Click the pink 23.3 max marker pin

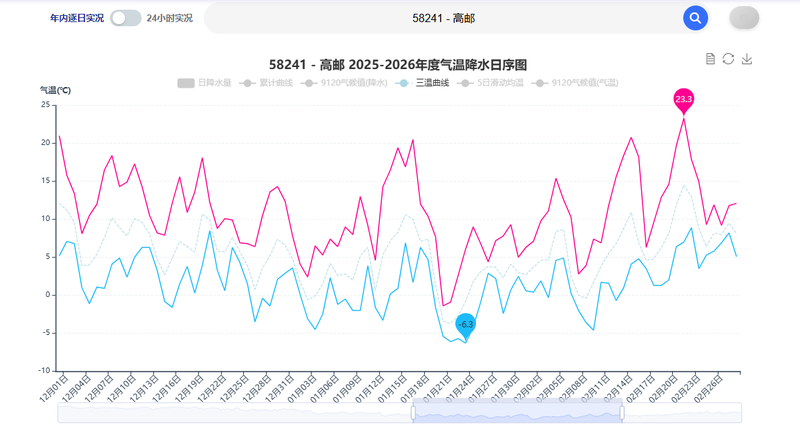(684, 99)
